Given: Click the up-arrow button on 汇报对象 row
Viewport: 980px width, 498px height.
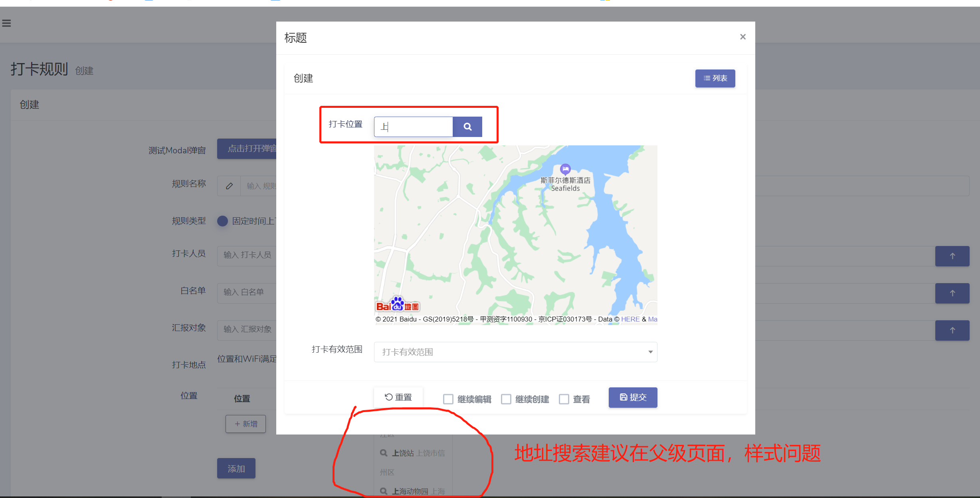Looking at the screenshot, I should pyautogui.click(x=952, y=330).
